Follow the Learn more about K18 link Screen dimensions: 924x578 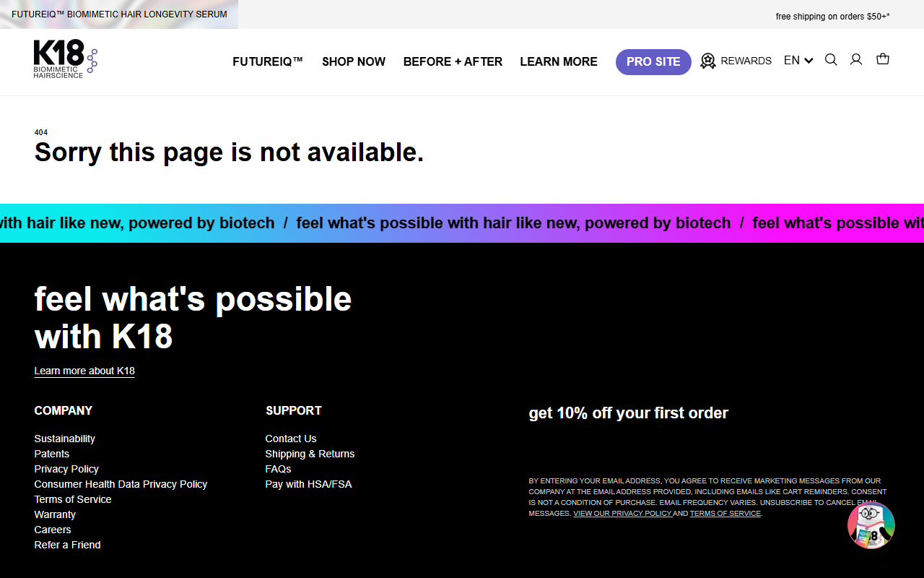coord(84,371)
